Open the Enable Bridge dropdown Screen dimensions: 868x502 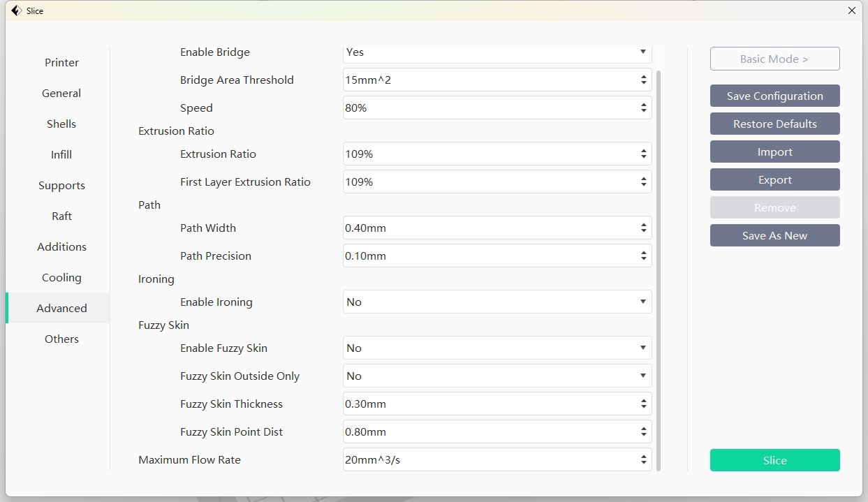[496, 53]
